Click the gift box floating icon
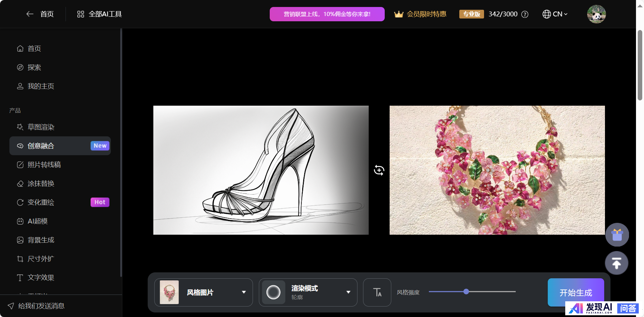644x317 pixels. click(x=617, y=235)
